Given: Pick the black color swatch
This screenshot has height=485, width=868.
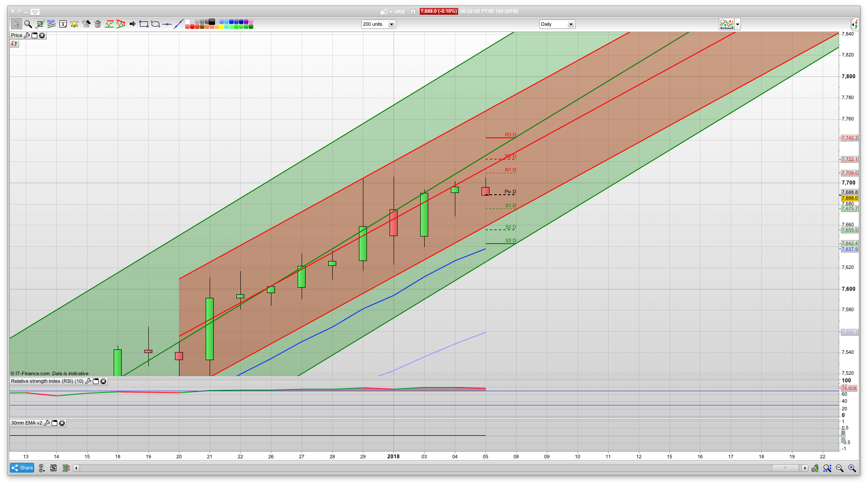Looking at the screenshot, I should (x=211, y=22).
